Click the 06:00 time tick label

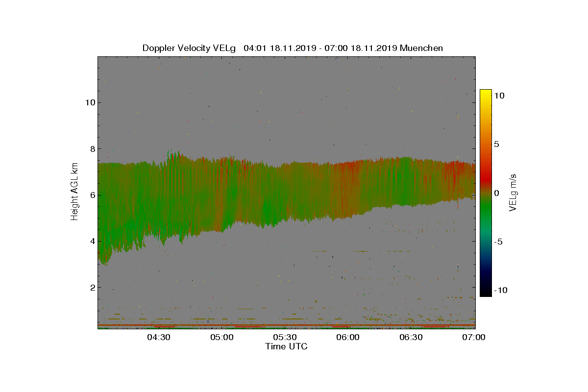(348, 338)
